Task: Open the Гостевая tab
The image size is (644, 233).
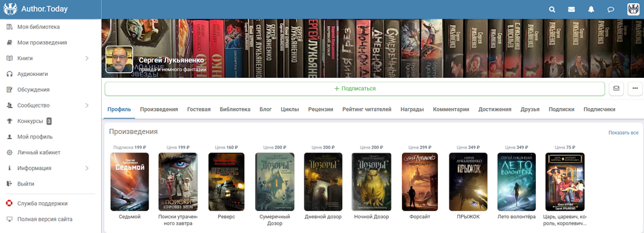Action: click(x=199, y=109)
